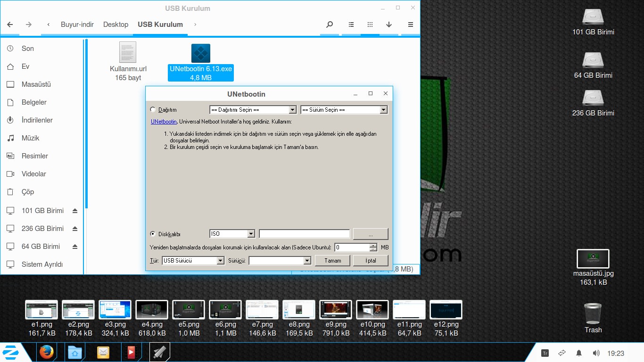The image size is (644, 362).
Task: Select masaüstü.jpg on the desktop
Action: point(593,268)
